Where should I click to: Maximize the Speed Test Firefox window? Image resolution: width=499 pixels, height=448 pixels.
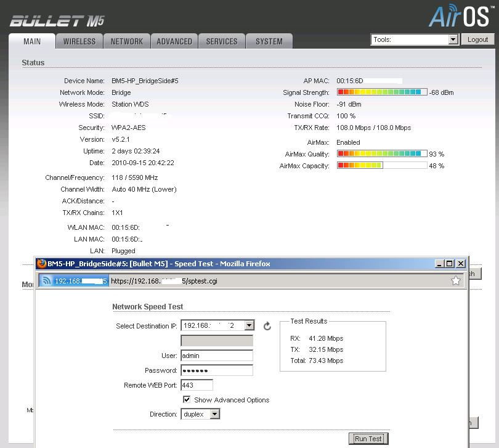point(449,264)
